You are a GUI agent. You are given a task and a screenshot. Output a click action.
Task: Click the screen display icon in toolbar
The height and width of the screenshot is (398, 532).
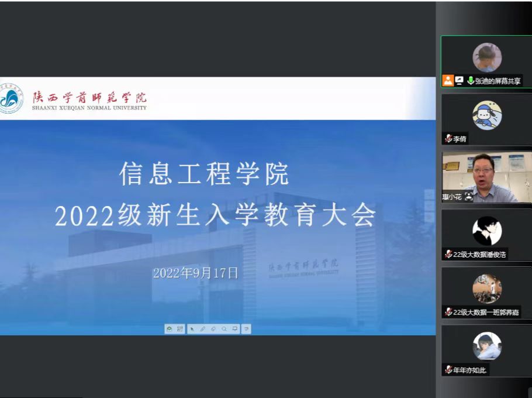pos(235,329)
